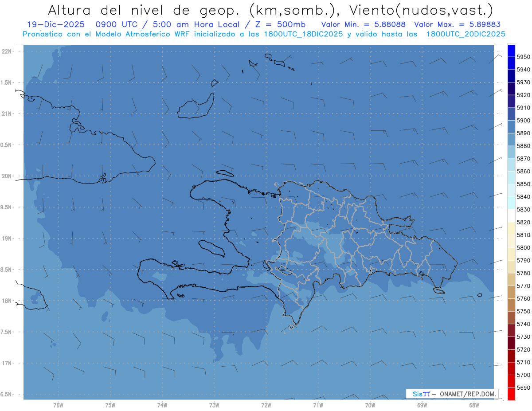Click the 5880 color scale value
Image resolution: width=532 pixels, height=411 pixels.
524,146
